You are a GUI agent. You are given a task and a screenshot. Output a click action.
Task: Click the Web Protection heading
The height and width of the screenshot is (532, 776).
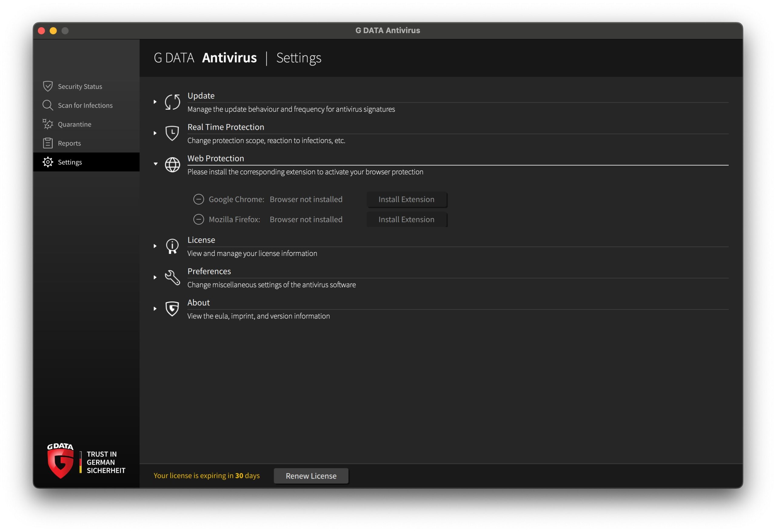pos(216,158)
